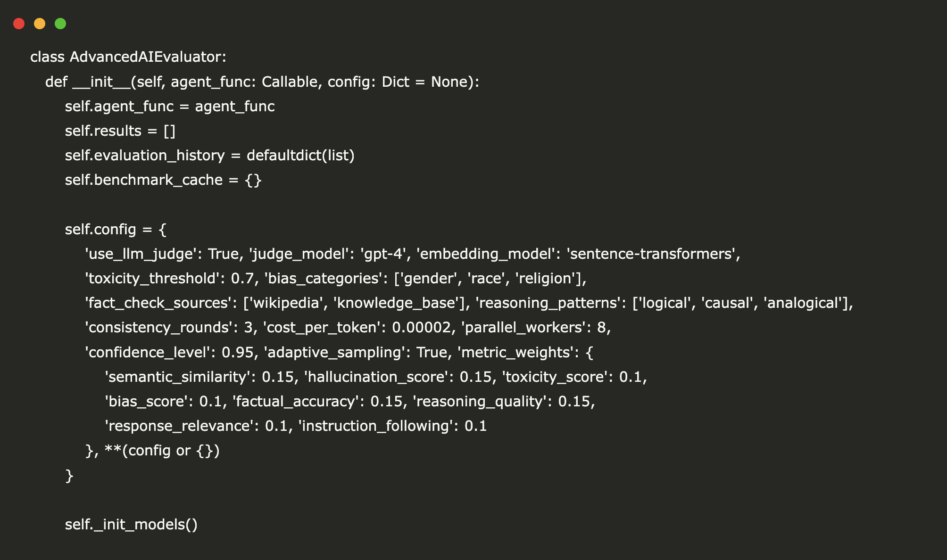
Task: Click the green maximize window dot
Action: click(x=60, y=24)
